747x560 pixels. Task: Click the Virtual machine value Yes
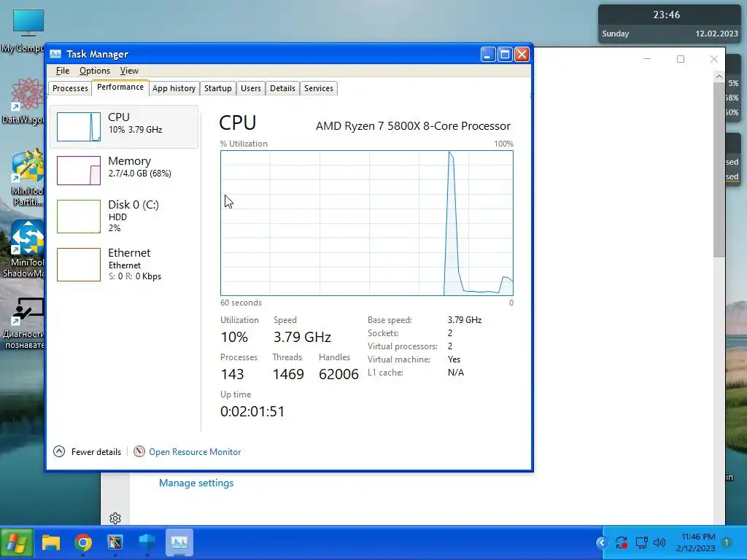point(454,359)
